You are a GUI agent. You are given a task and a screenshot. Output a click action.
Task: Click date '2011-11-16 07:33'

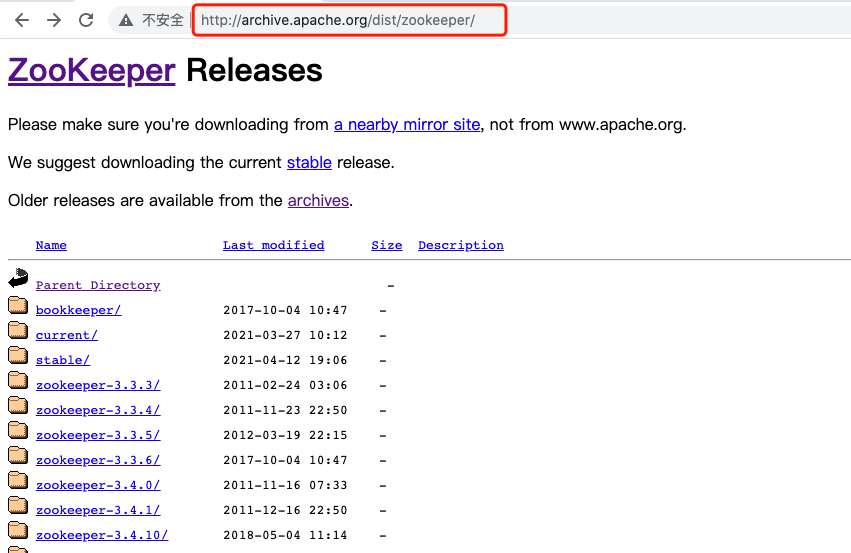(x=285, y=485)
